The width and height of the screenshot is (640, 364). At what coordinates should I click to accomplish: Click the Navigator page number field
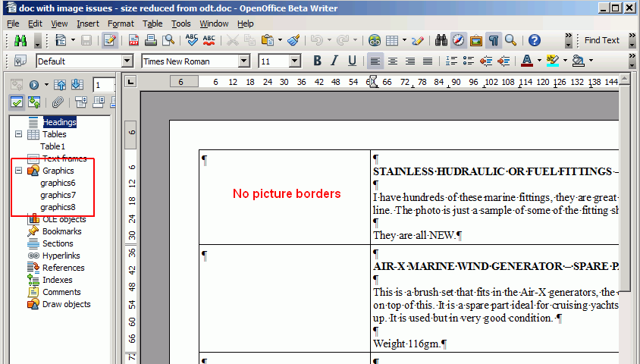103,85
